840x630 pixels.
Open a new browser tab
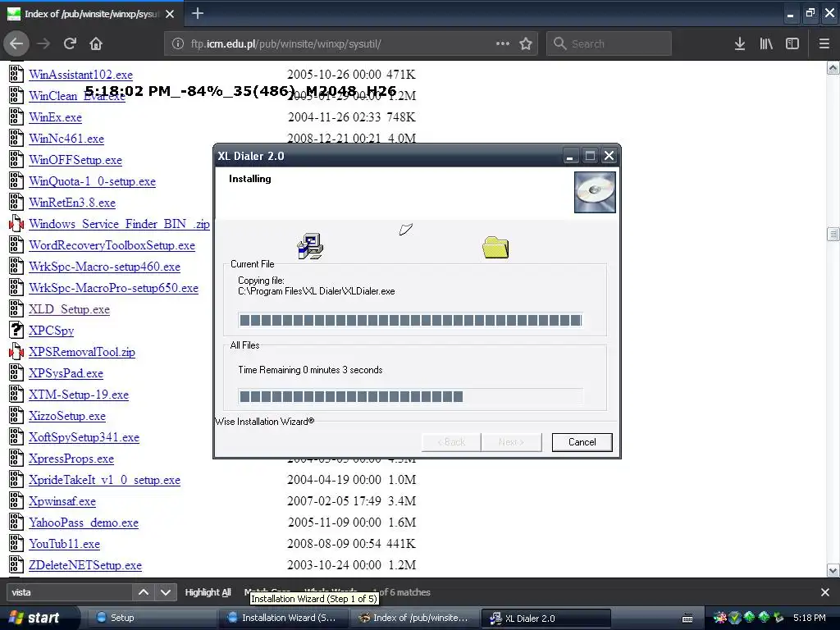coord(197,13)
